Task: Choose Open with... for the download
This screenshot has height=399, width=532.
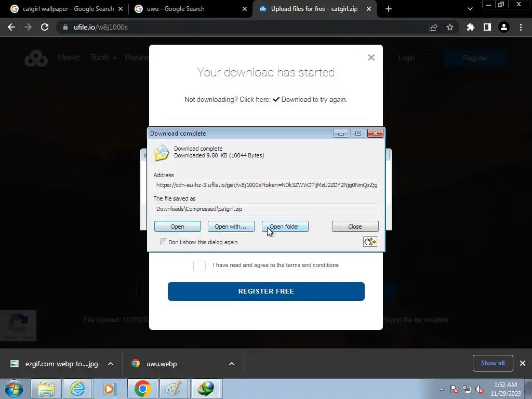Action: pos(231,227)
